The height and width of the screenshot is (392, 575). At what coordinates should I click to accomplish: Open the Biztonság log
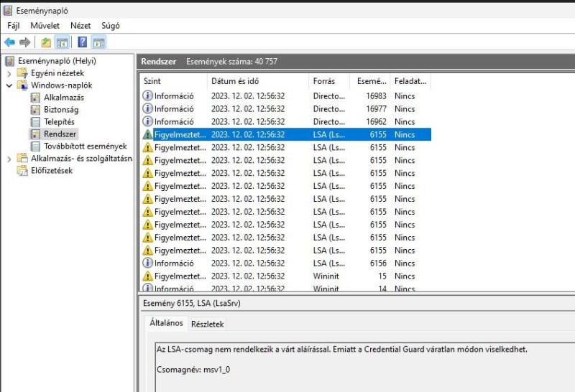tap(61, 110)
